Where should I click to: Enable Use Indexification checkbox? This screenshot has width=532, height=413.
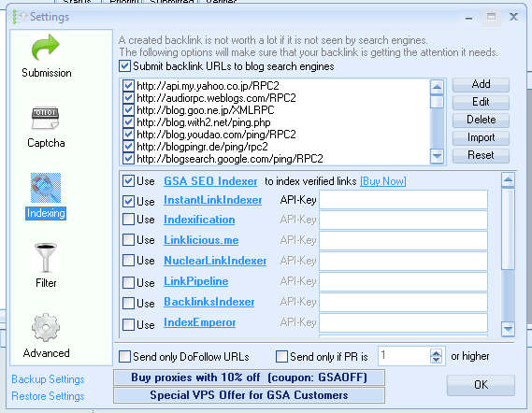point(128,220)
